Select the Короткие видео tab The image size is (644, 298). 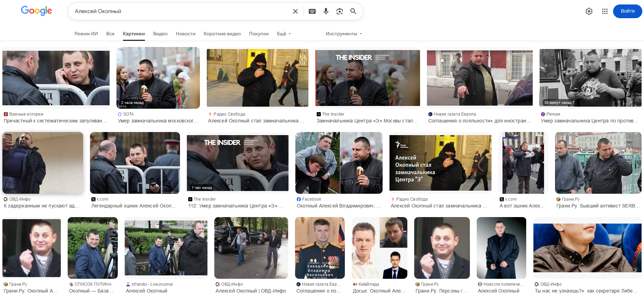[x=222, y=34]
